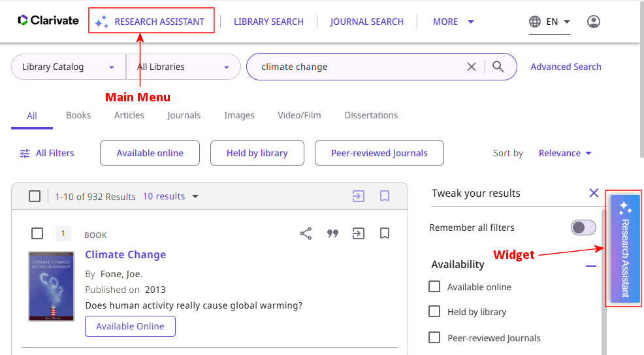644x355 pixels.
Task: Open citation for Climate Change book
Action: (x=332, y=233)
